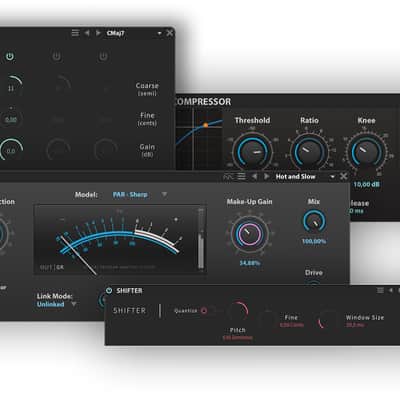The height and width of the screenshot is (400, 400).
Task: Open the Hot and Slow preset dropdown
Action: point(332,177)
